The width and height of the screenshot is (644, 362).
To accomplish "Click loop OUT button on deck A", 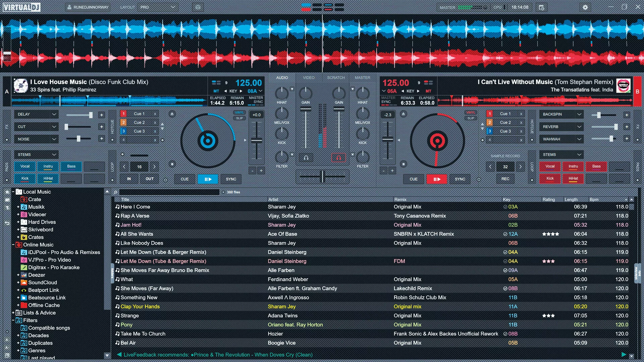I will (x=150, y=179).
